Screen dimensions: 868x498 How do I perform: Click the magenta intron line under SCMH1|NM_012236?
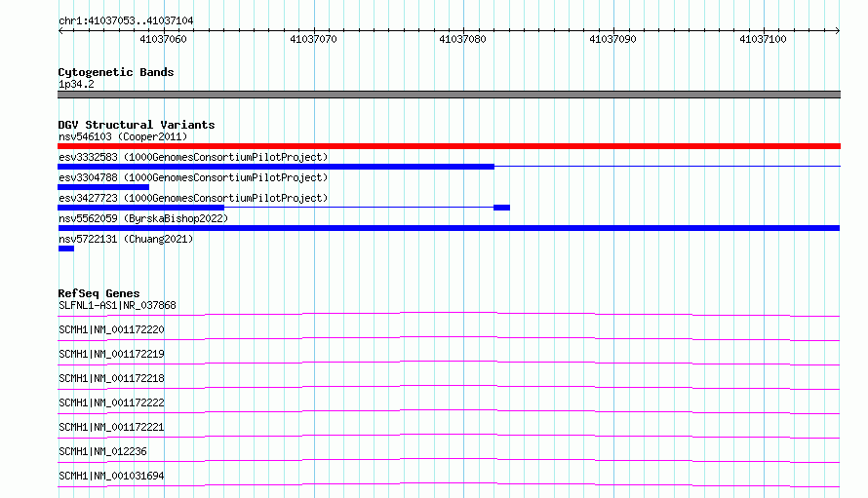pyautogui.click(x=449, y=460)
